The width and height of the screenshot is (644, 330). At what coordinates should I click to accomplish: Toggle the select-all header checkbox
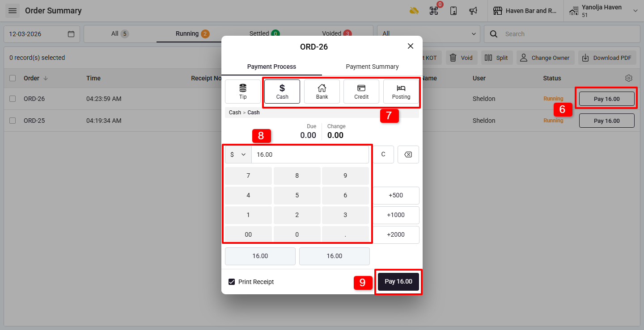13,78
